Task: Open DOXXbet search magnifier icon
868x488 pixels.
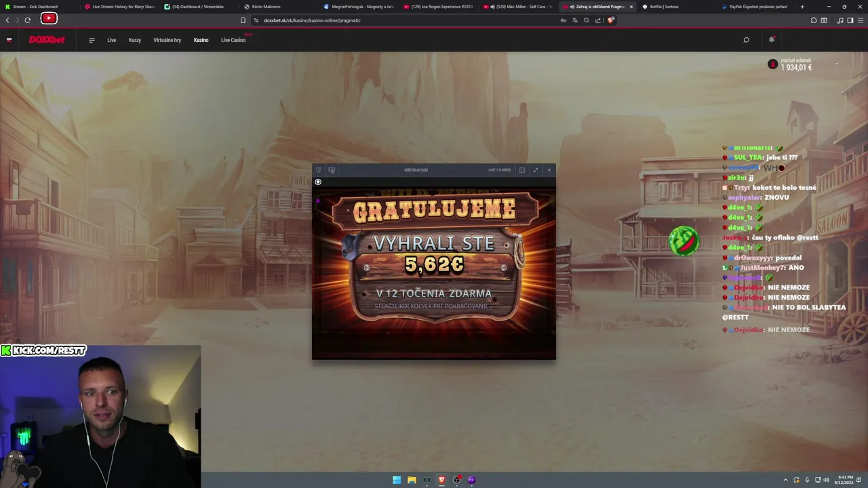Action: point(746,40)
